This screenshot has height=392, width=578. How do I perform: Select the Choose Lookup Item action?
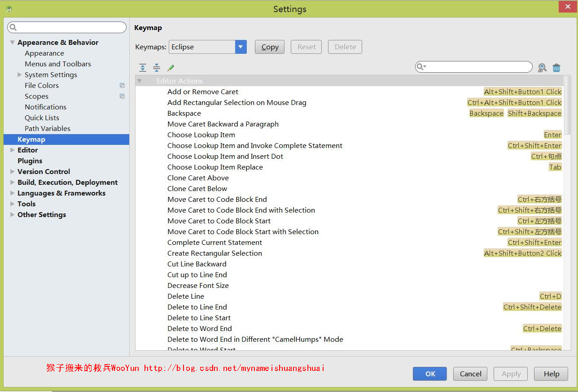[x=350, y=135]
